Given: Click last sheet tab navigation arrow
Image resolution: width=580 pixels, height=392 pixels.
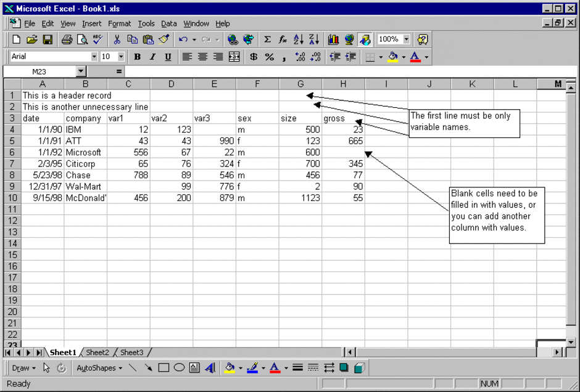Looking at the screenshot, I should [x=38, y=353].
